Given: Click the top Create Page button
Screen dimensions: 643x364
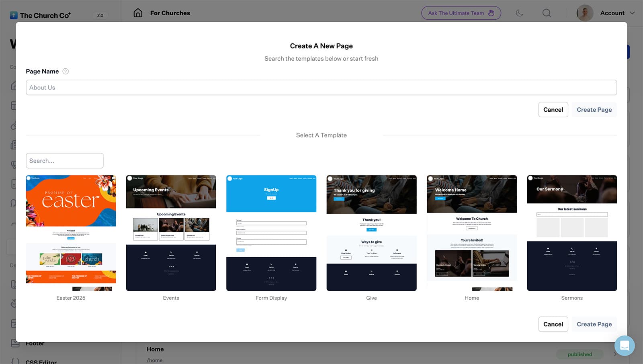Looking at the screenshot, I should tap(594, 110).
